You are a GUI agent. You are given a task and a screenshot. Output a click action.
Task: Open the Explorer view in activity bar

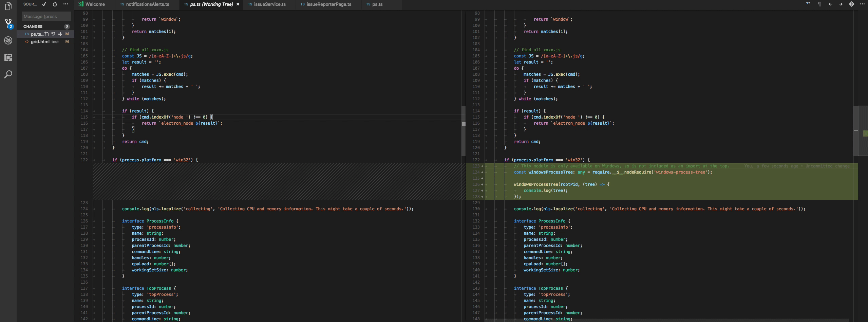pyautogui.click(x=8, y=6)
